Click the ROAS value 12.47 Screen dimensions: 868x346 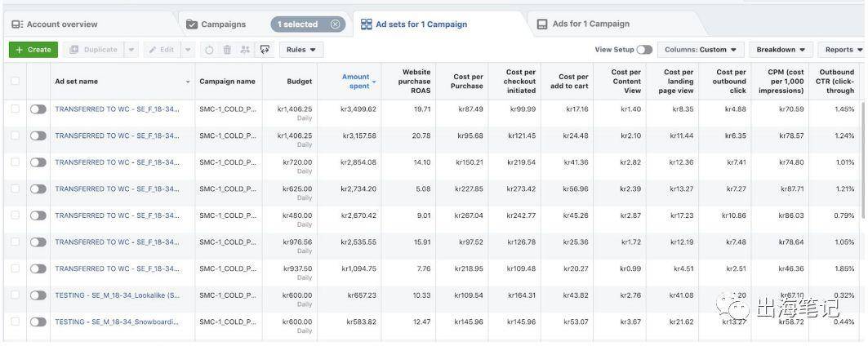(422, 322)
